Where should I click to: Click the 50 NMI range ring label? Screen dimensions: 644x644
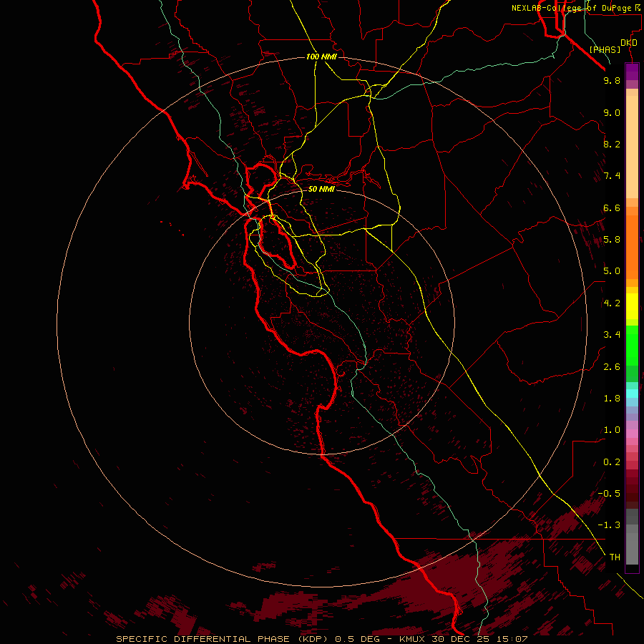321,189
